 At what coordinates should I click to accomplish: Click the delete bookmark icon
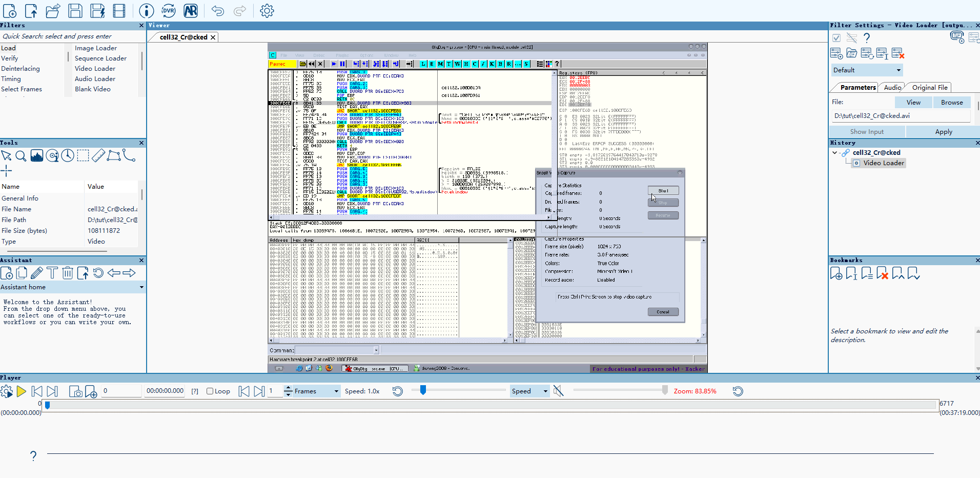click(882, 273)
